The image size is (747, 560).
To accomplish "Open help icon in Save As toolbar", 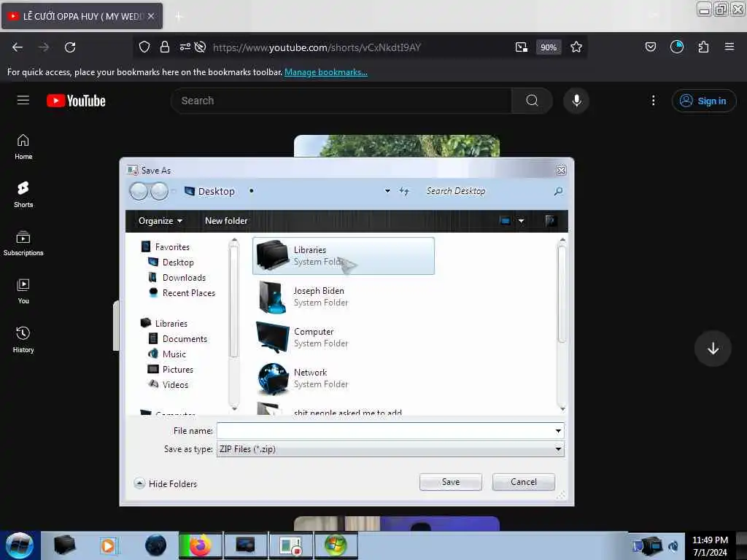I will (551, 220).
